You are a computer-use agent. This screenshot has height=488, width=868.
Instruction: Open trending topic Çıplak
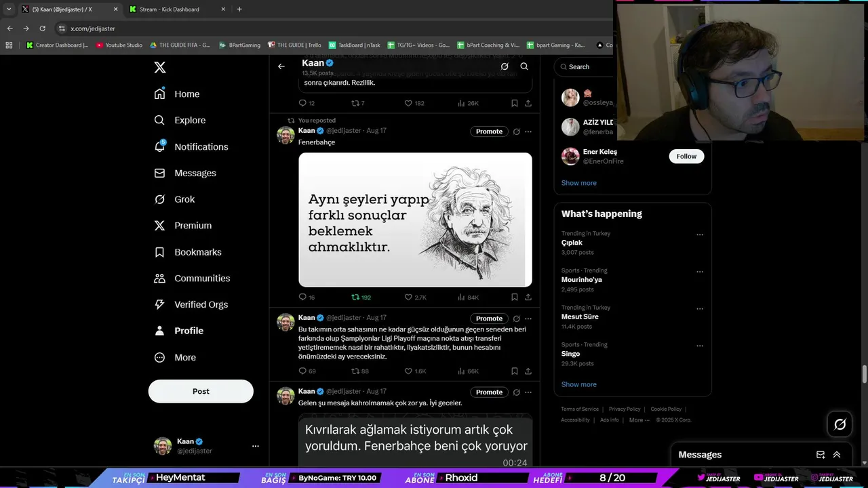(572, 243)
